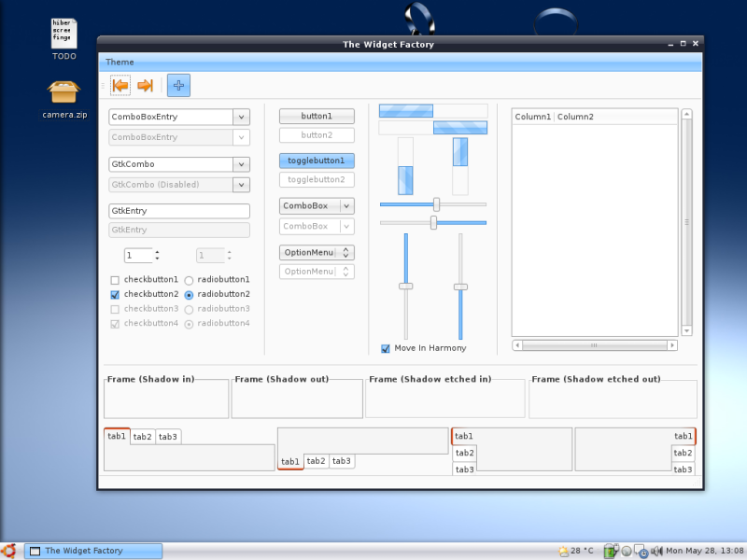This screenshot has height=560, width=747.
Task: Click disabled checkbutton4
Action: (115, 324)
